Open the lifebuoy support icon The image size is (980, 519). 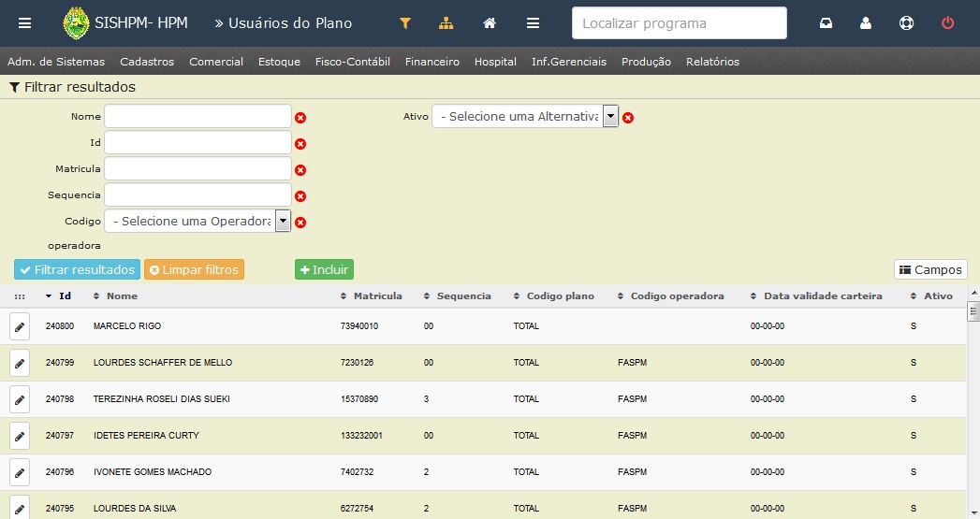click(906, 23)
